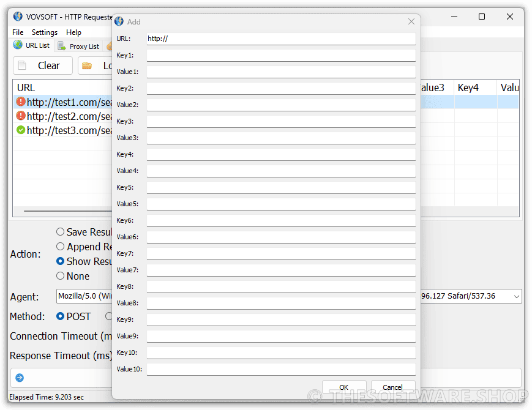This screenshot has height=410, width=532.
Task: Choose the POST method radio button
Action: 60,316
